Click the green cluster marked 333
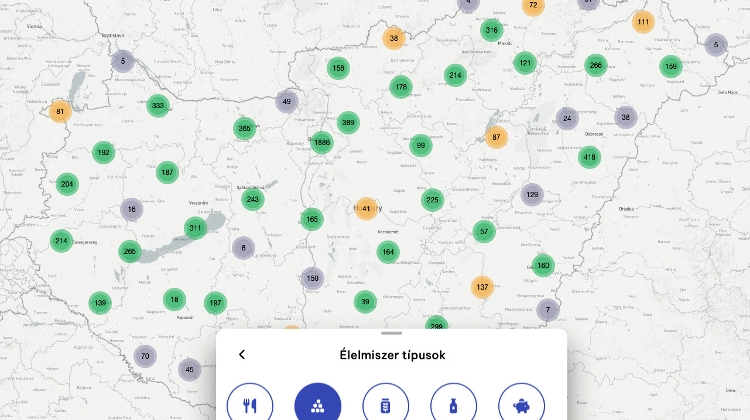The height and width of the screenshot is (420, 750). [157, 106]
